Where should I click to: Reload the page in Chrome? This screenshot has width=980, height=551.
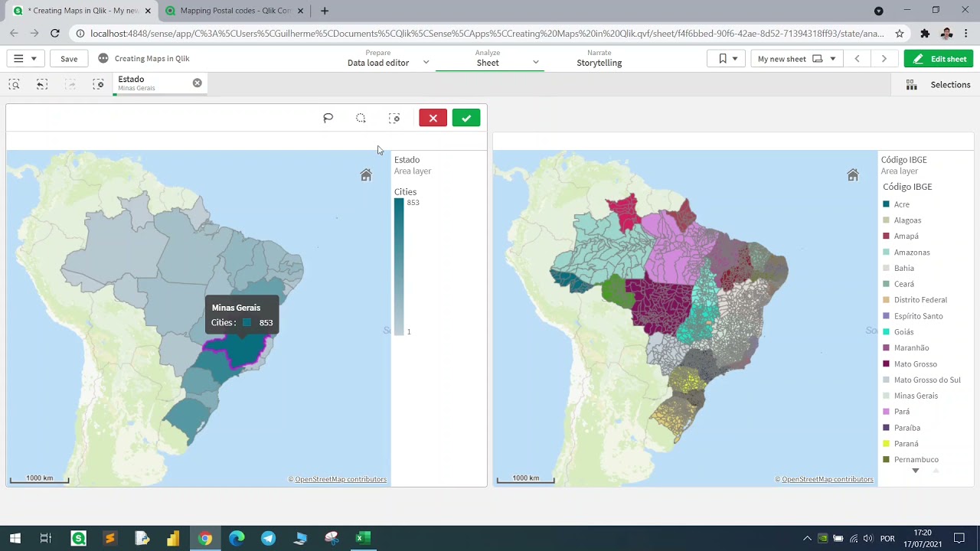(55, 33)
